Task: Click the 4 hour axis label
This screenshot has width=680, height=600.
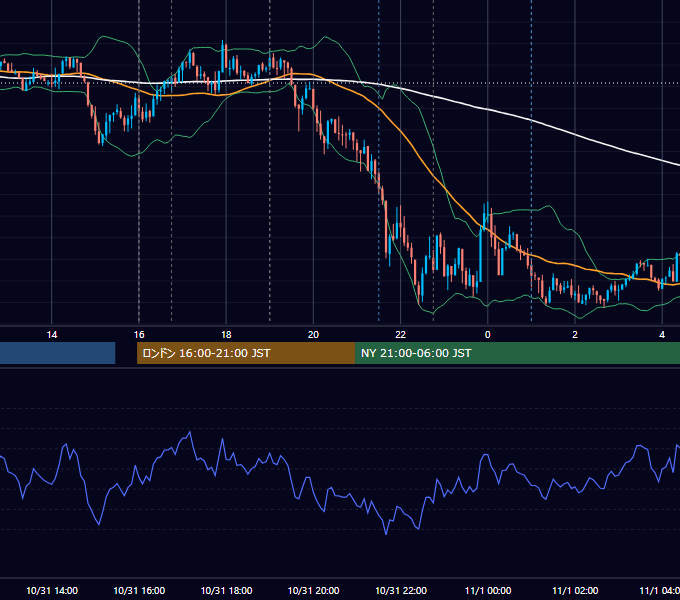Action: [x=662, y=335]
